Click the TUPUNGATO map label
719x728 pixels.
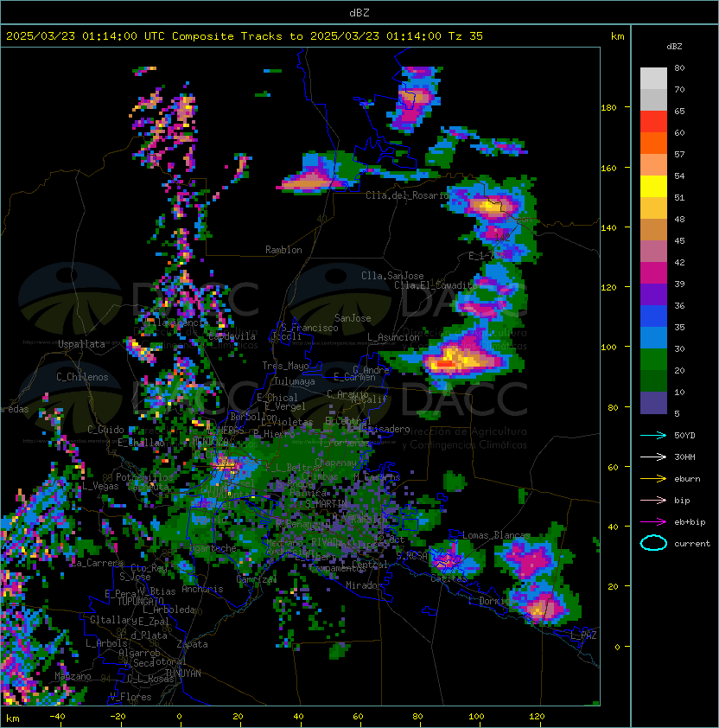(140, 601)
